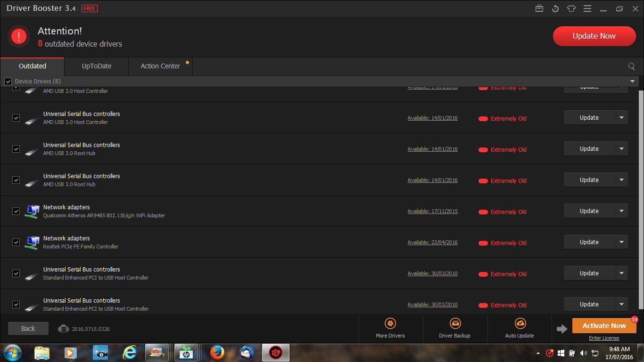Screen dimensions: 644x362
Task: Click the search magnifier icon
Action: [x=632, y=66]
